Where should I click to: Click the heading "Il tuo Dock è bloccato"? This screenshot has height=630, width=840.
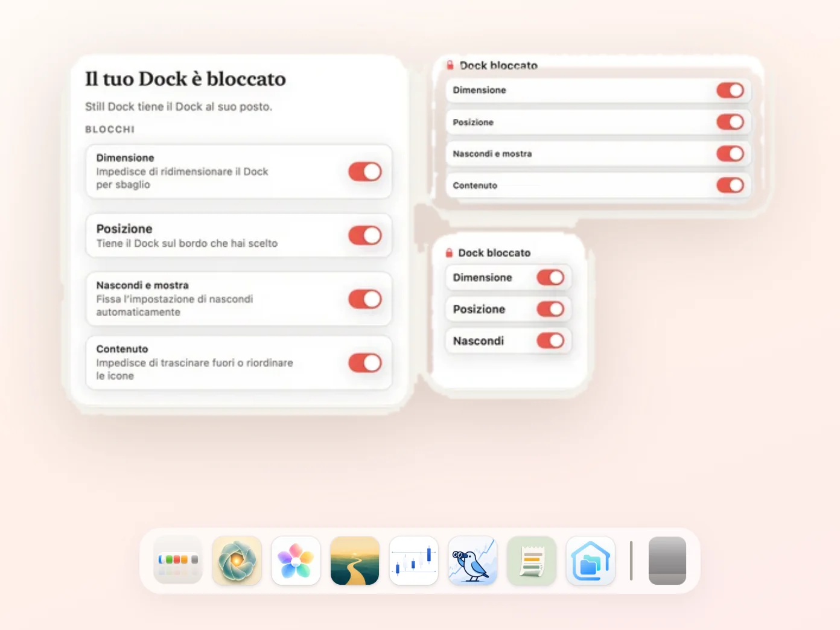pos(185,79)
